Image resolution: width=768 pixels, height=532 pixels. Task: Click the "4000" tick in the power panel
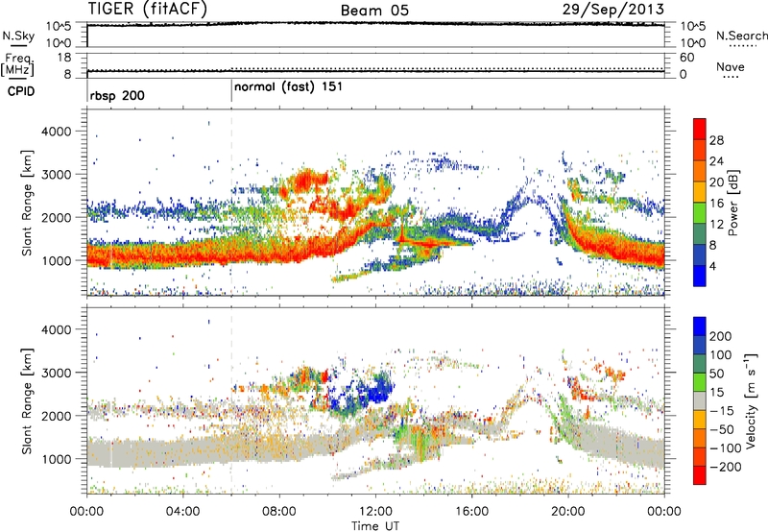tap(56, 132)
